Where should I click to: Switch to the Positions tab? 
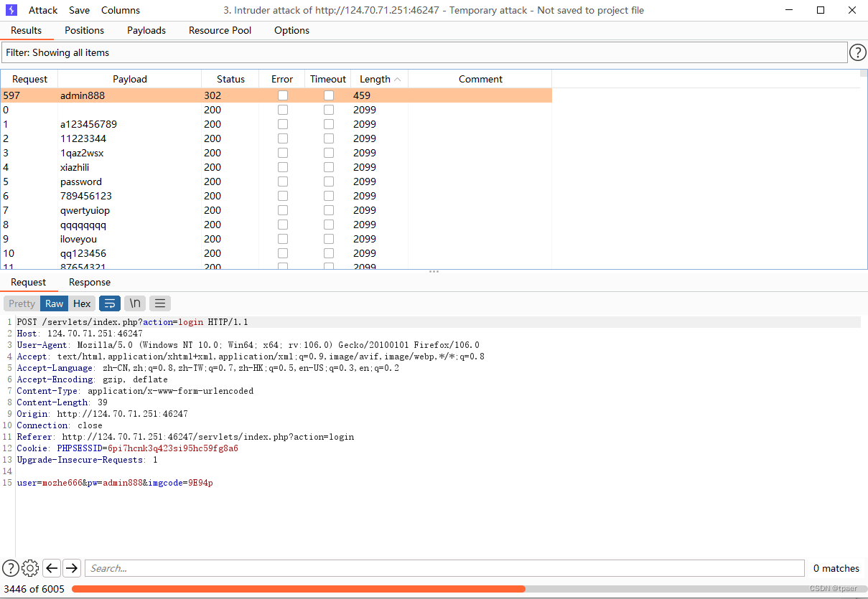point(85,30)
